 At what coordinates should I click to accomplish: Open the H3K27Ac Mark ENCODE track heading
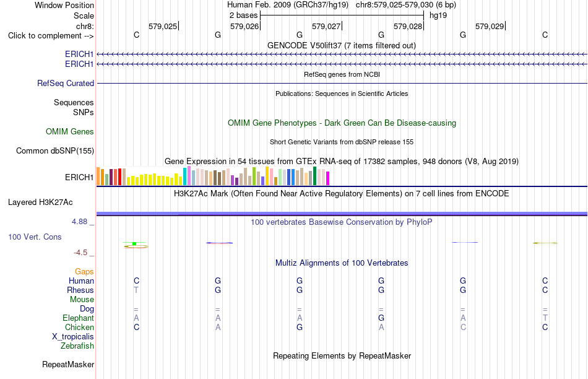[x=342, y=194]
